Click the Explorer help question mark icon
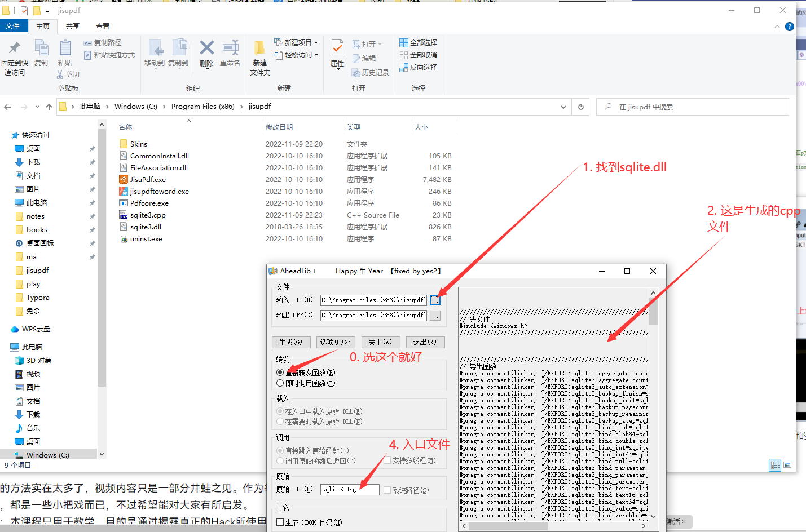Screen dimensions: 806x532 tap(790, 26)
